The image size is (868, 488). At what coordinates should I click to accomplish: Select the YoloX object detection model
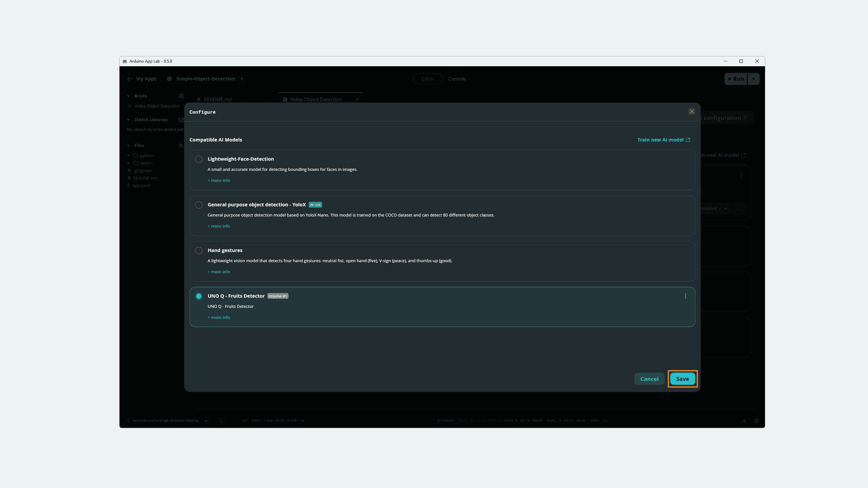[199, 205]
